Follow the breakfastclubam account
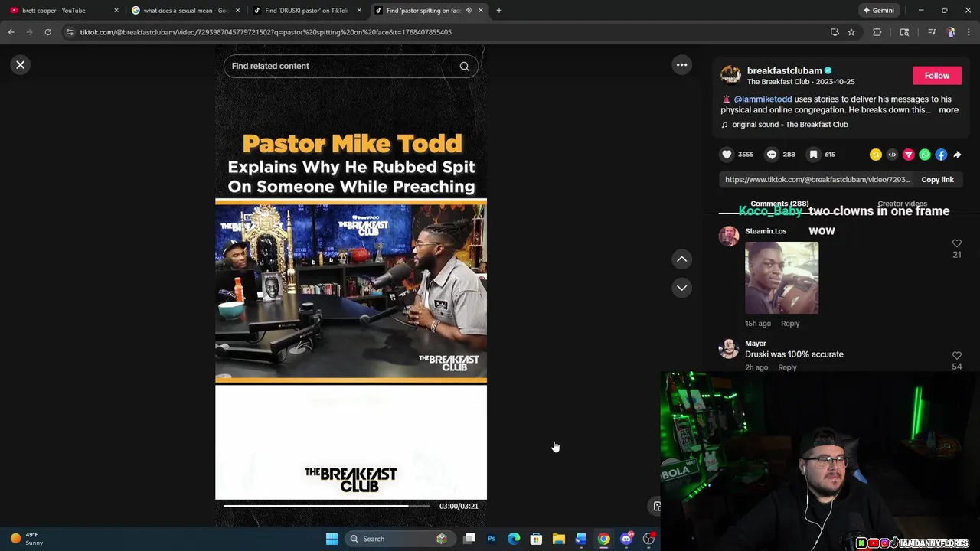Viewport: 980px width, 551px height. (936, 76)
